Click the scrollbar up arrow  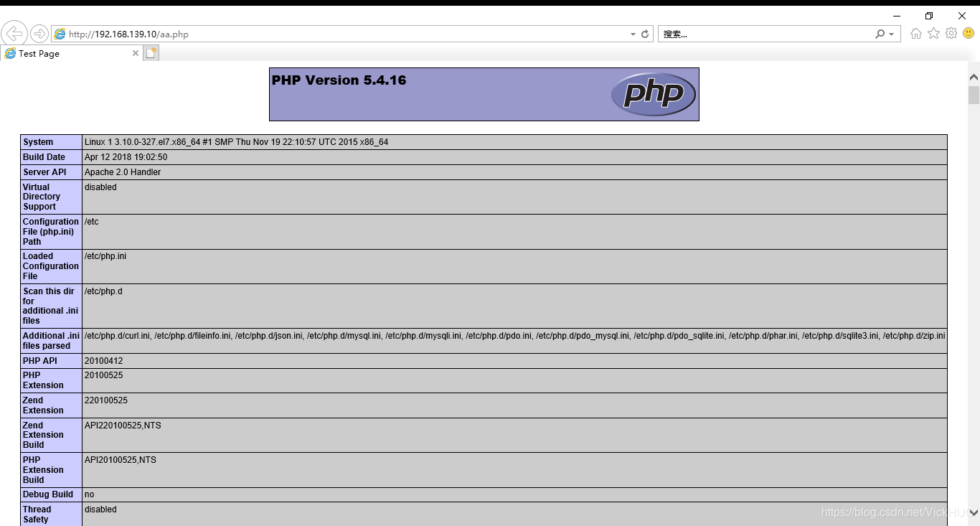tap(974, 77)
